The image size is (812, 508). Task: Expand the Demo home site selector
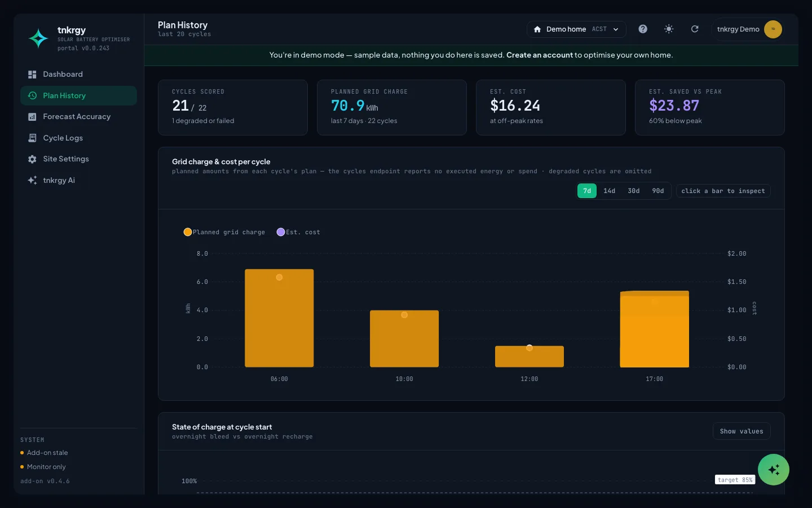[x=576, y=29]
